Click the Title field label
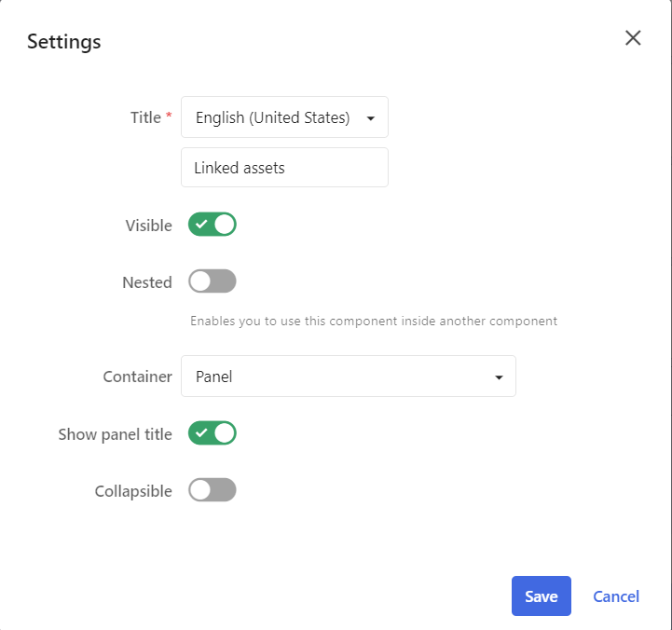The width and height of the screenshot is (672, 630). pos(145,117)
